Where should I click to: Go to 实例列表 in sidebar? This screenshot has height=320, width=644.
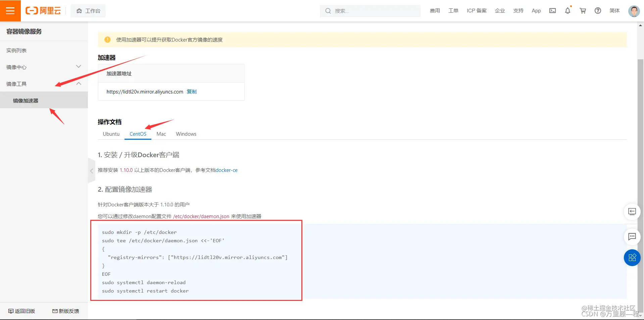pyautogui.click(x=16, y=50)
